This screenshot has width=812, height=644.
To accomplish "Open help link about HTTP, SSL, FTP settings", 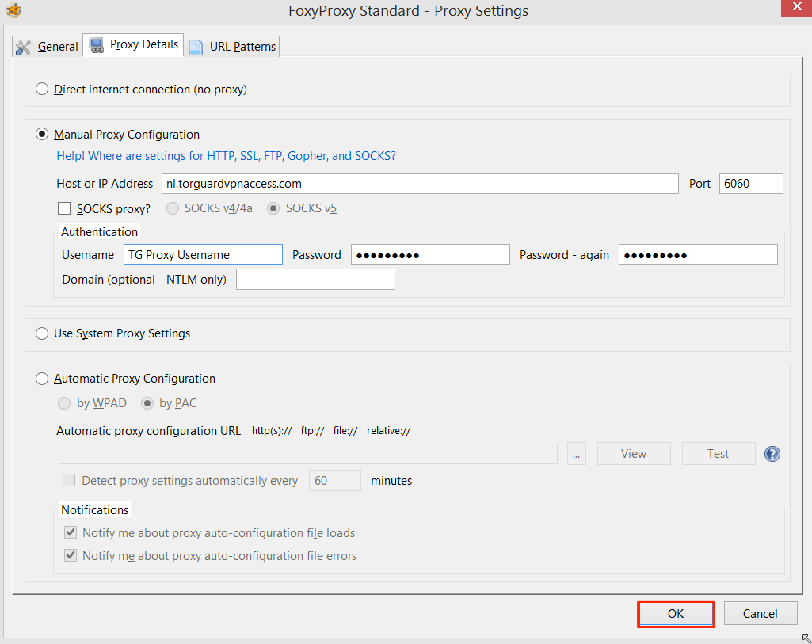I will pyautogui.click(x=226, y=156).
